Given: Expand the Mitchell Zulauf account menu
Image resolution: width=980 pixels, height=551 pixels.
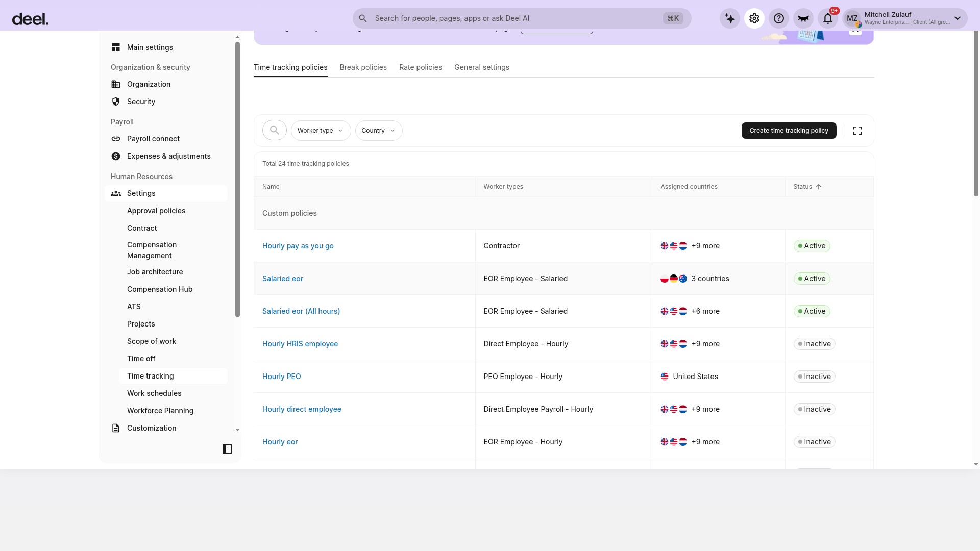Looking at the screenshot, I should pyautogui.click(x=904, y=18).
